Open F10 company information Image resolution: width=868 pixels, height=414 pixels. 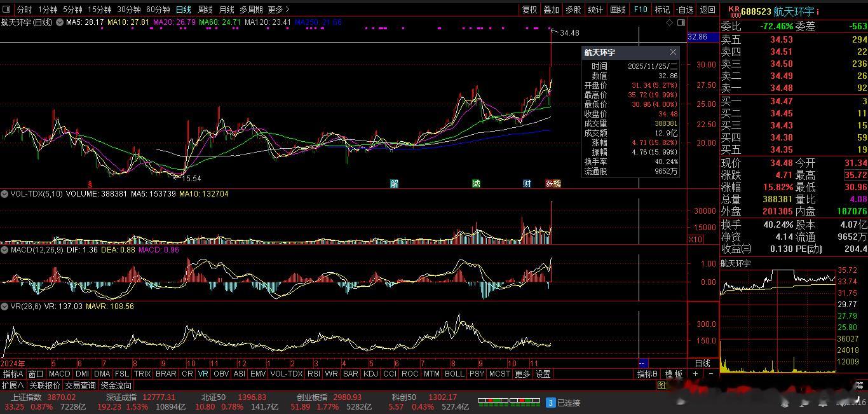[640, 10]
